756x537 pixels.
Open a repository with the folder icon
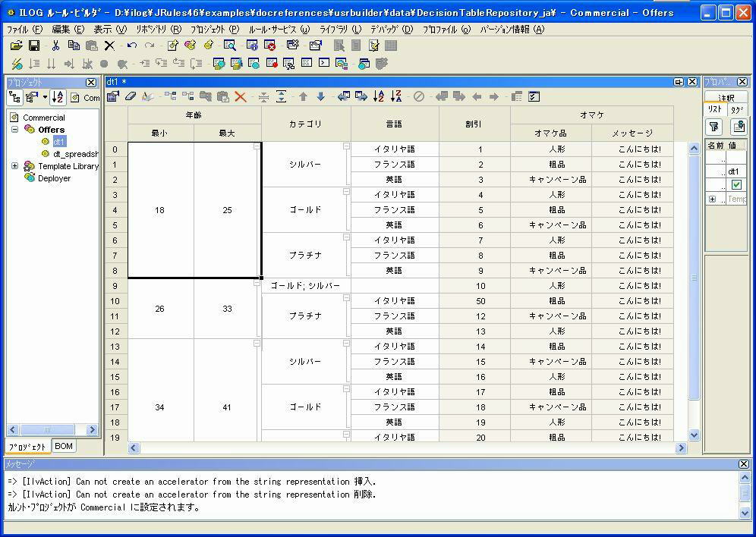pos(17,46)
